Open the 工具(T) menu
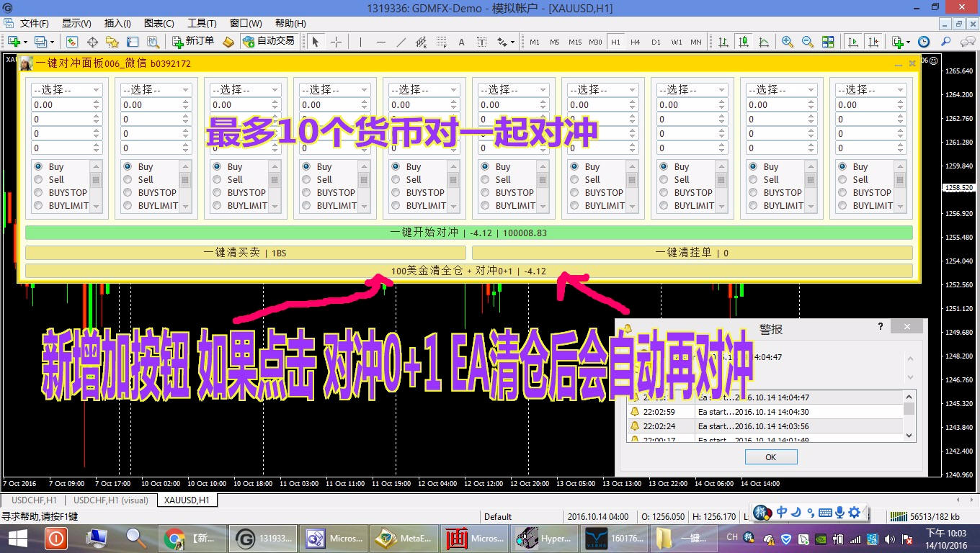Viewport: 980px width, 553px height. point(202,23)
